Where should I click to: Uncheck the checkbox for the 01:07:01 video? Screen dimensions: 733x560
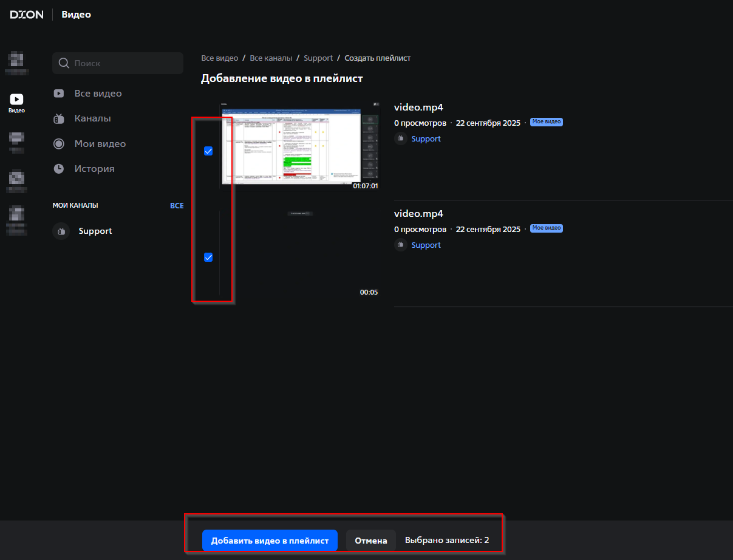pyautogui.click(x=208, y=151)
